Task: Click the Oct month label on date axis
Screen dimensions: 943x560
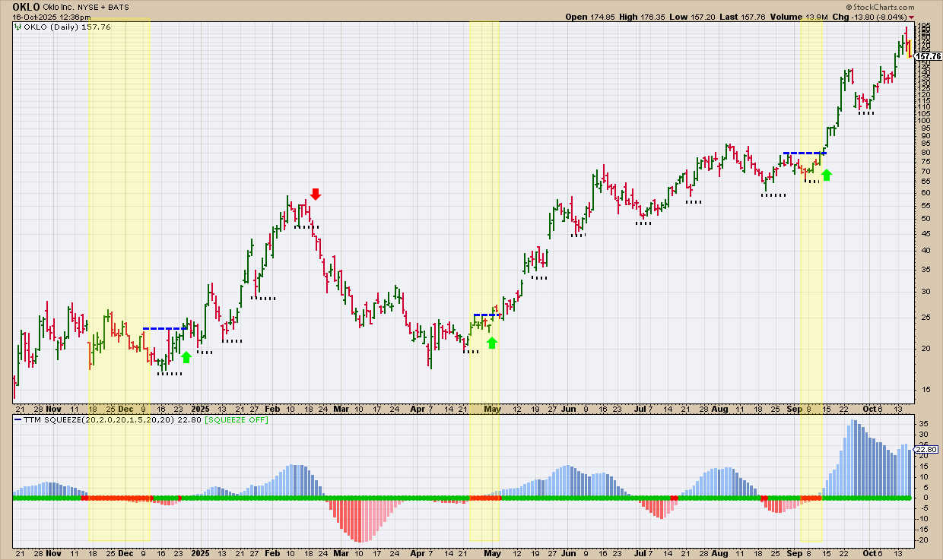Action: tap(868, 408)
